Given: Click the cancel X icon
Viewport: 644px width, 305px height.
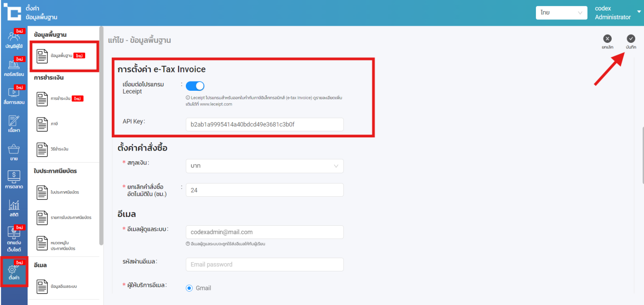Looking at the screenshot, I should coord(607,39).
